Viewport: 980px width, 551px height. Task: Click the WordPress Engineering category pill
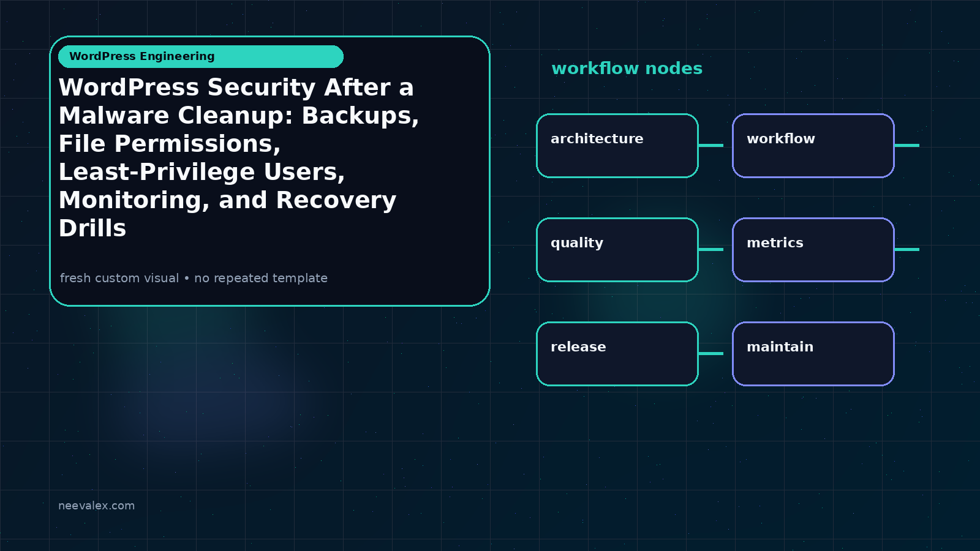201,56
